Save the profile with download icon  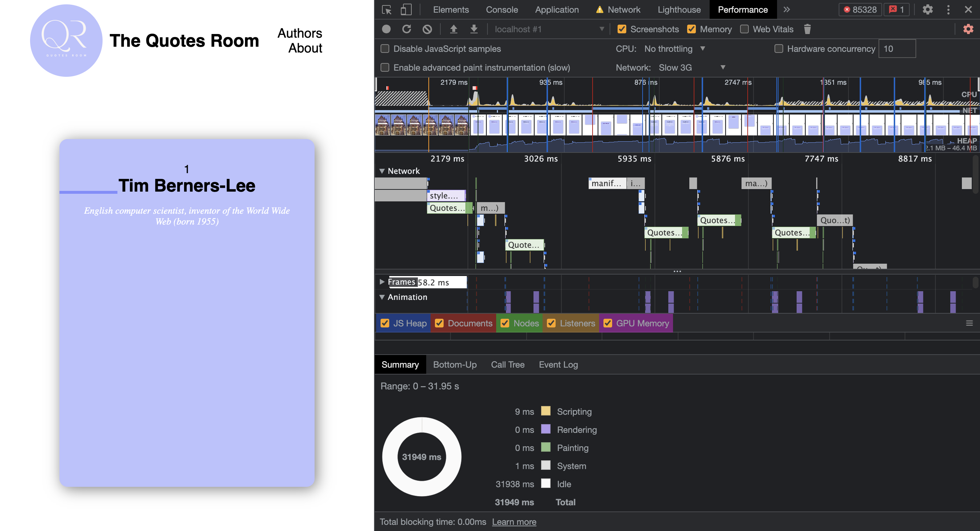[474, 29]
